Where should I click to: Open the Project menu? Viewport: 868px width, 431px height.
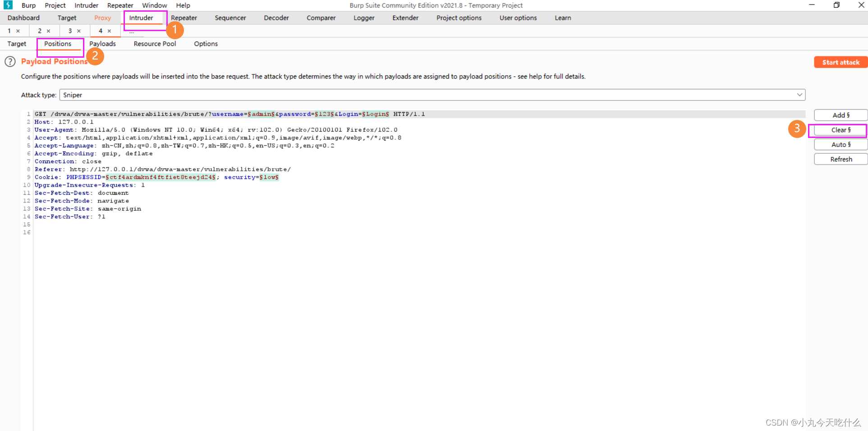click(55, 5)
